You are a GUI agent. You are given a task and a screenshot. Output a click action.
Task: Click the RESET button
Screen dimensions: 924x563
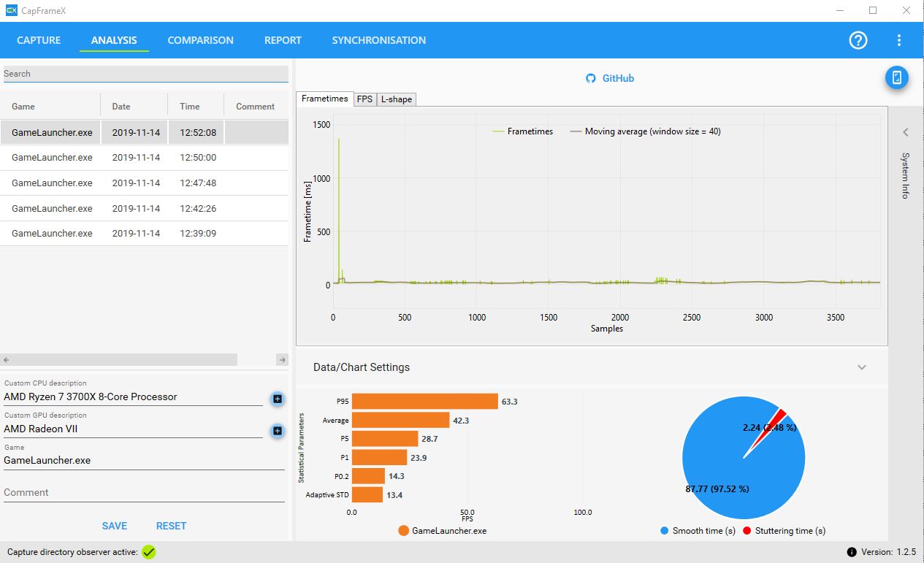(171, 526)
